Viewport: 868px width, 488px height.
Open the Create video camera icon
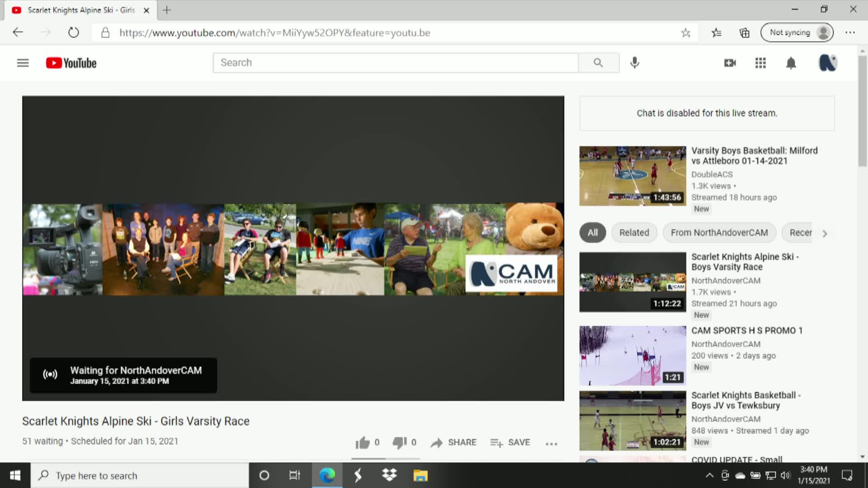click(x=730, y=63)
